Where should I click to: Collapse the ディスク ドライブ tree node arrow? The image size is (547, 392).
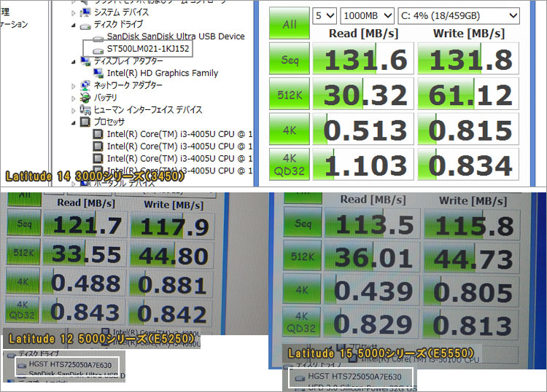pos(74,25)
